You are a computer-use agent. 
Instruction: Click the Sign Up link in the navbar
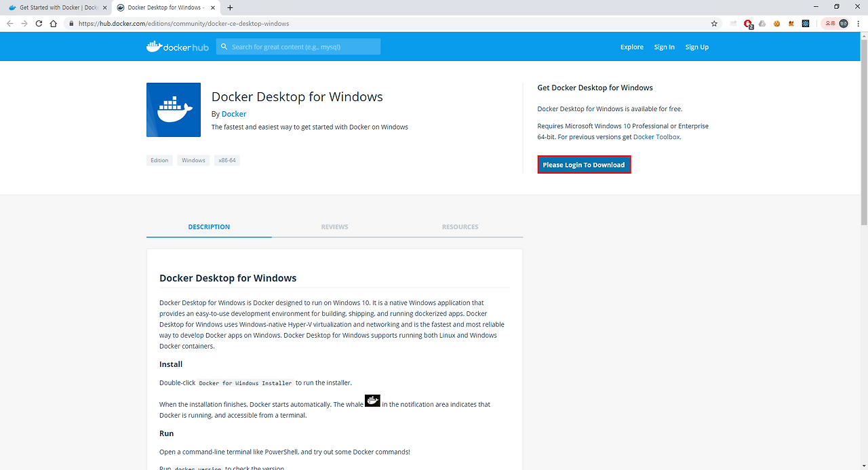click(x=696, y=46)
